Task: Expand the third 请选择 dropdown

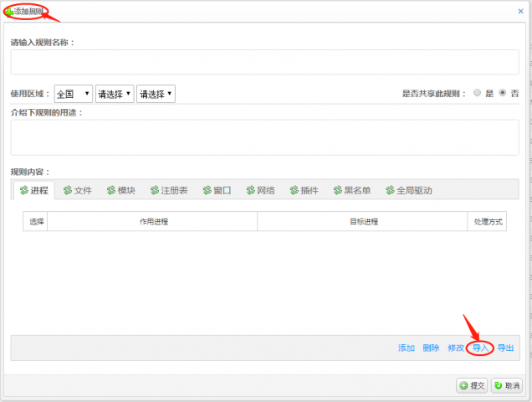Action: pyautogui.click(x=156, y=95)
